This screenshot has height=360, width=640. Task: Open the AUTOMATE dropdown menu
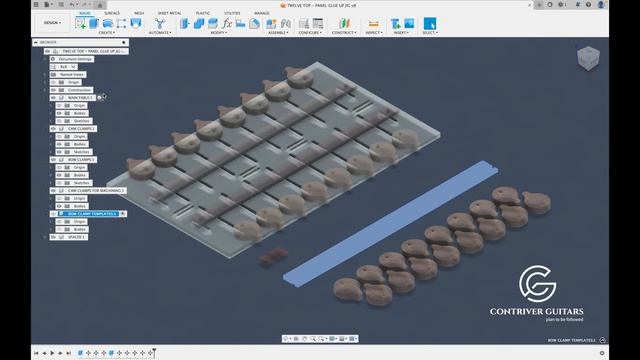click(160, 33)
